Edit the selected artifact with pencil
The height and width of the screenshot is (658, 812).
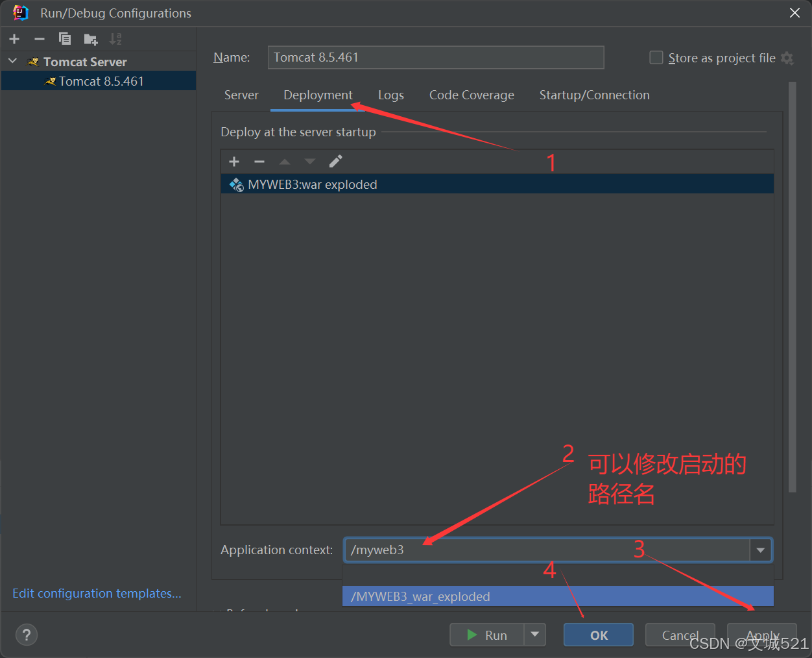coord(335,162)
